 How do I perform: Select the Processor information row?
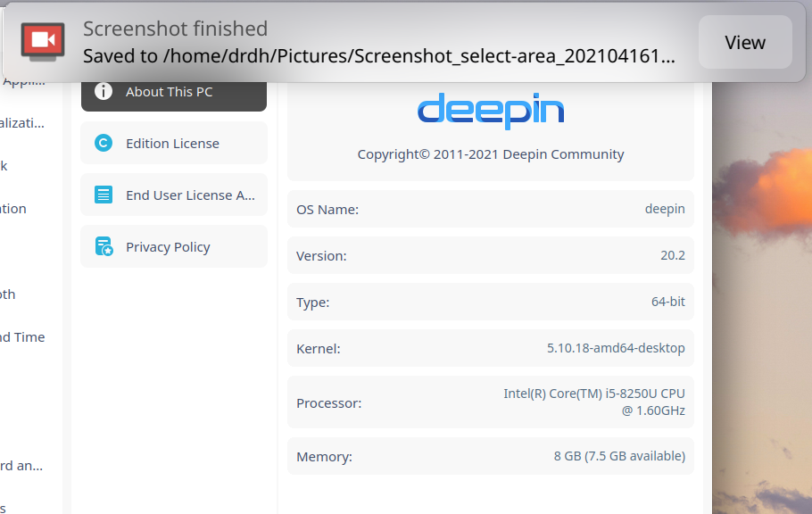(x=490, y=403)
